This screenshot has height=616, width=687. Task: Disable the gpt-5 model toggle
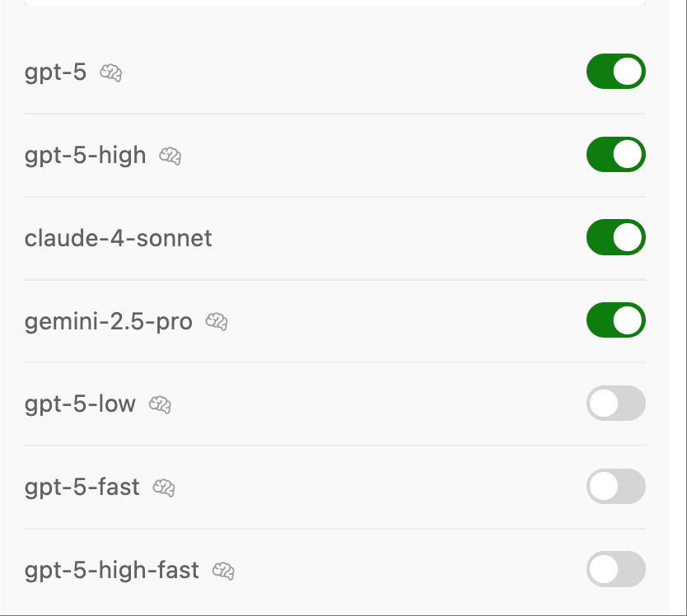coord(616,72)
